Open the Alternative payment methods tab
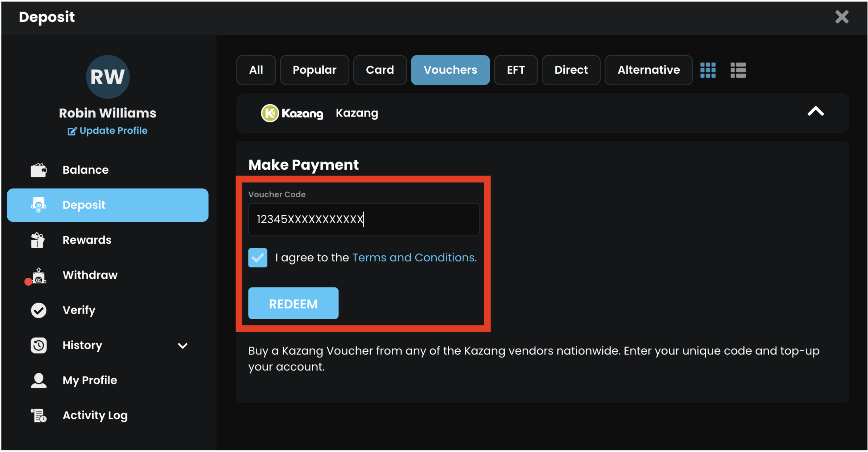Screen dimensions: 868x452 (648, 70)
